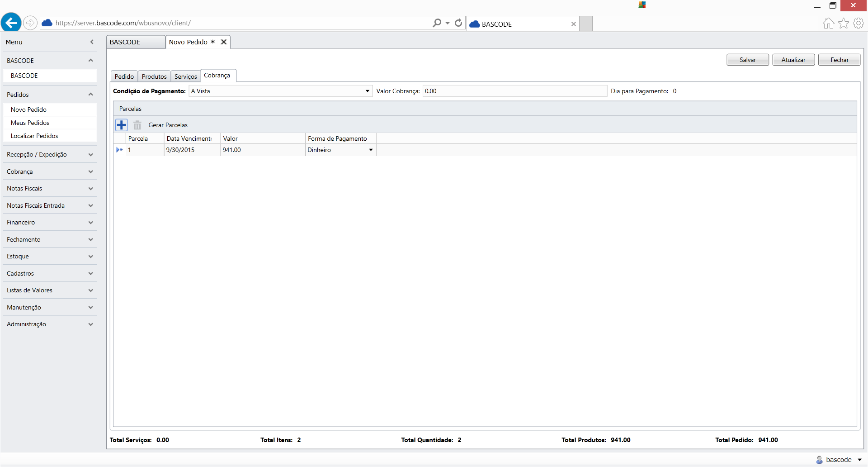The width and height of the screenshot is (868, 467).
Task: Click the blue plus add parcela icon
Action: [122, 125]
